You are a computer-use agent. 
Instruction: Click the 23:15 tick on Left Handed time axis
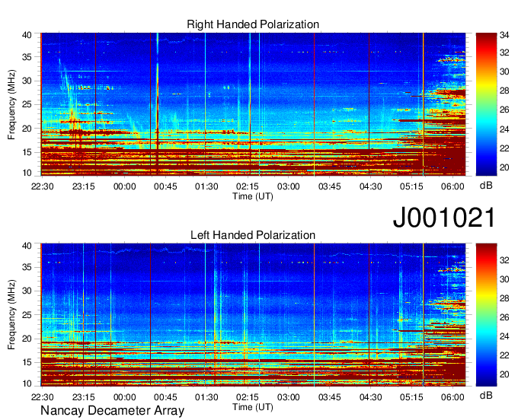click(x=83, y=397)
